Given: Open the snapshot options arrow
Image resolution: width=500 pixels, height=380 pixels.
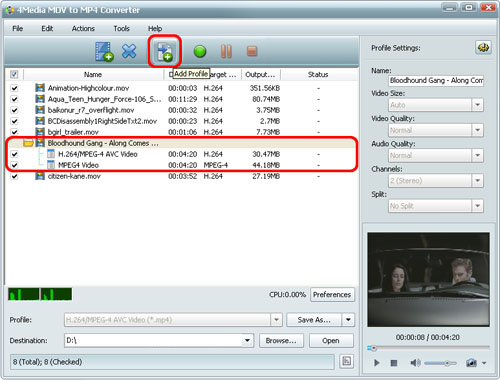Looking at the screenshot, I should point(484,363).
